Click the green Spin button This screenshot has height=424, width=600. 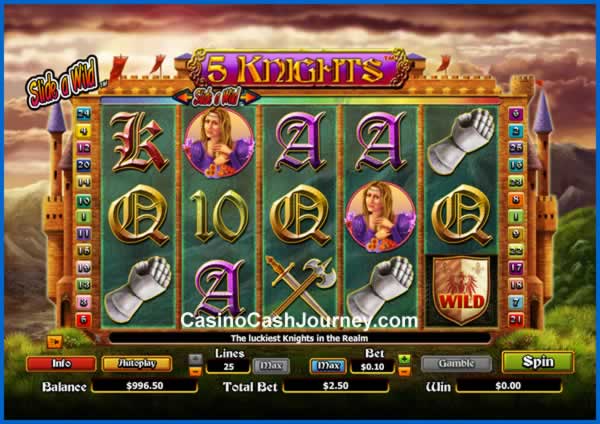(x=538, y=362)
